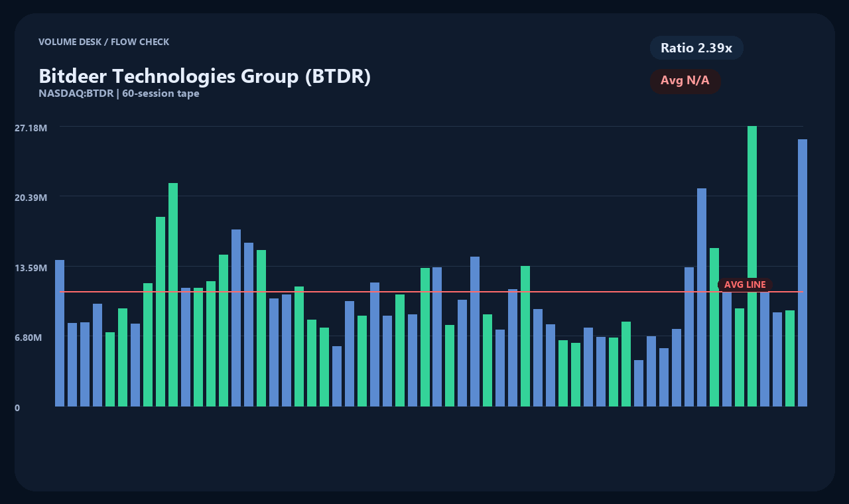849x504 pixels.
Task: Click the 13.59M axis label
Action: pos(31,268)
